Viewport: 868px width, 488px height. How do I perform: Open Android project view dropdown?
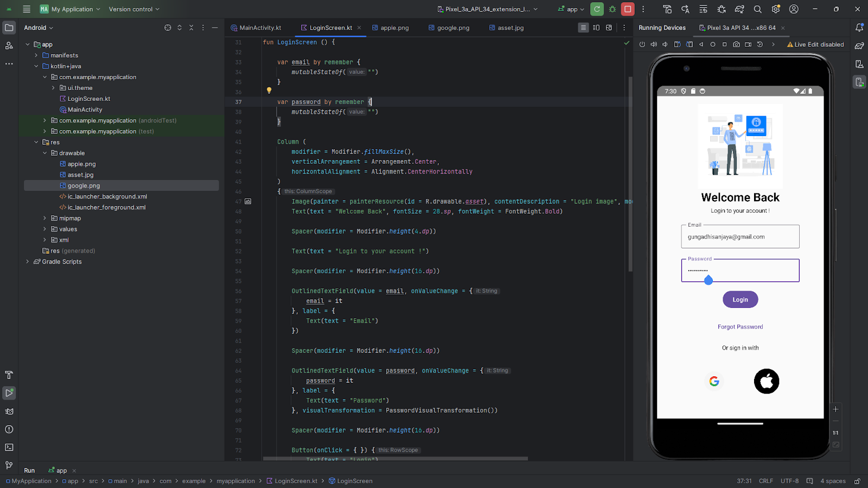pyautogui.click(x=39, y=28)
